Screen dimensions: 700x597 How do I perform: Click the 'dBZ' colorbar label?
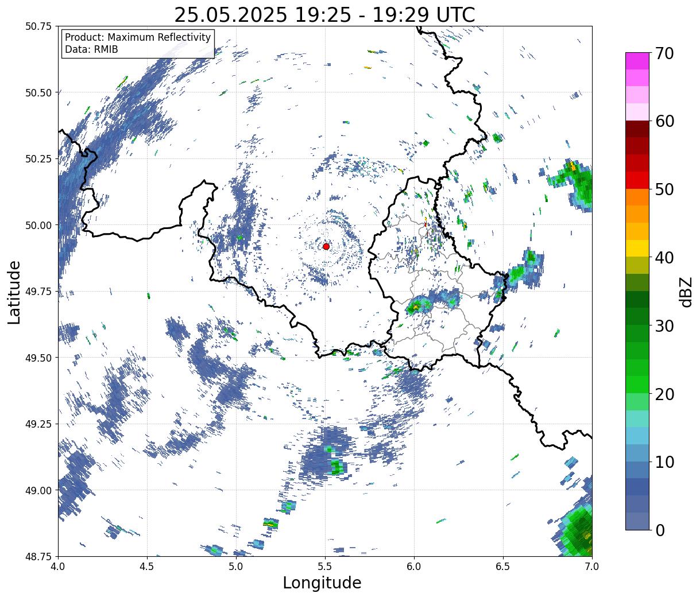pos(686,292)
